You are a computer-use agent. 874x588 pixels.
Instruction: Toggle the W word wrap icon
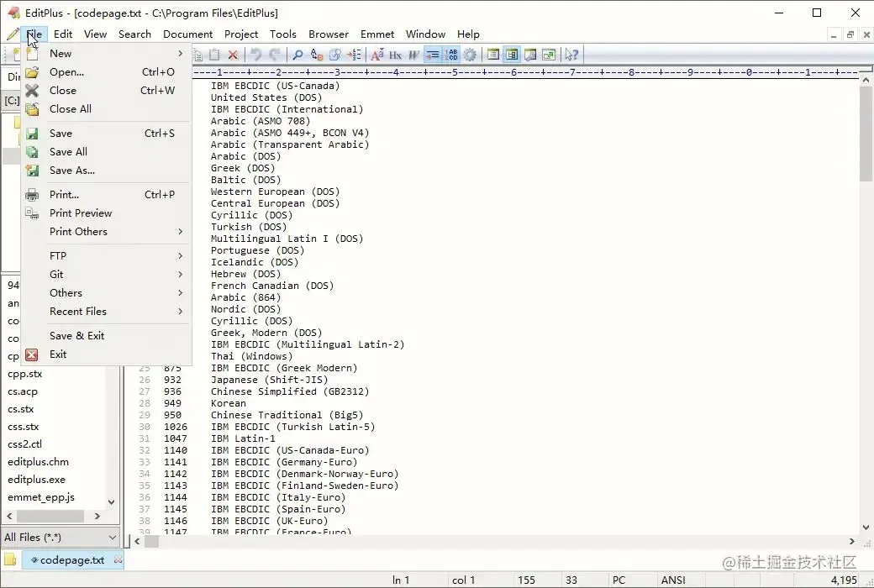point(413,55)
